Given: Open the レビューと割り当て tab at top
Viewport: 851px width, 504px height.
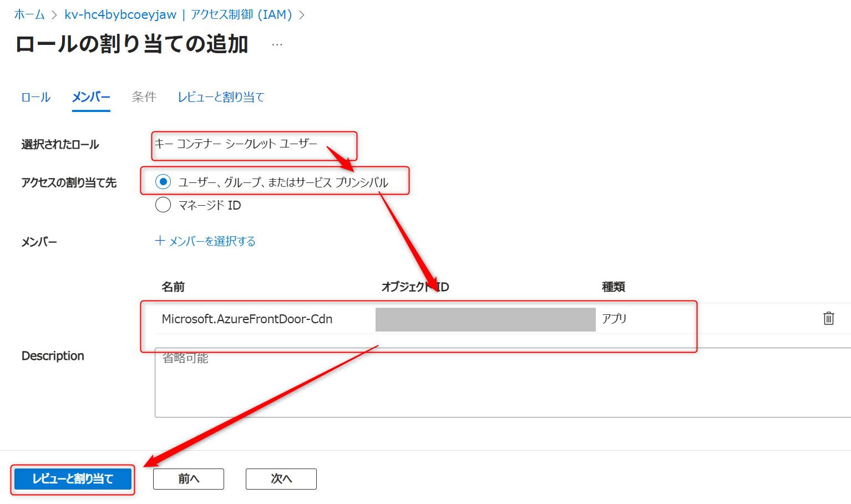Looking at the screenshot, I should [221, 97].
